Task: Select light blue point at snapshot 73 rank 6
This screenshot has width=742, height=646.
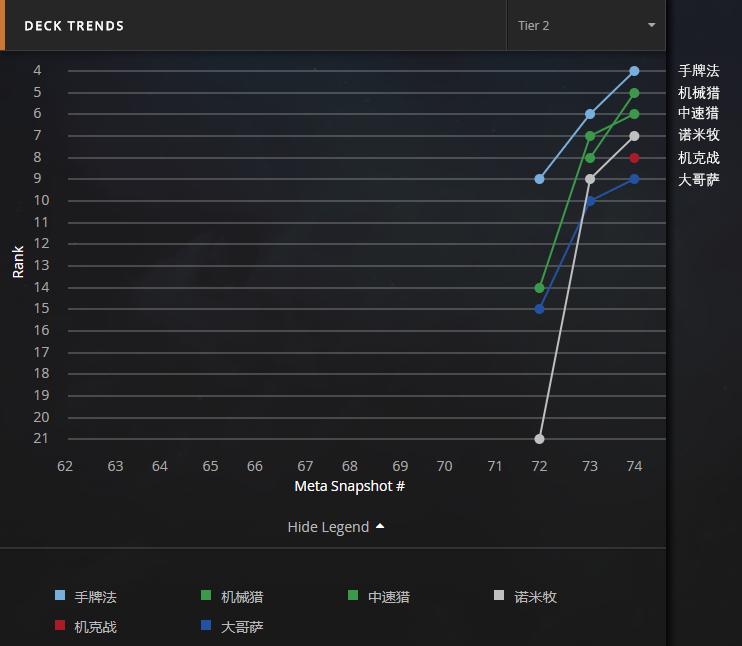Action: coord(590,114)
